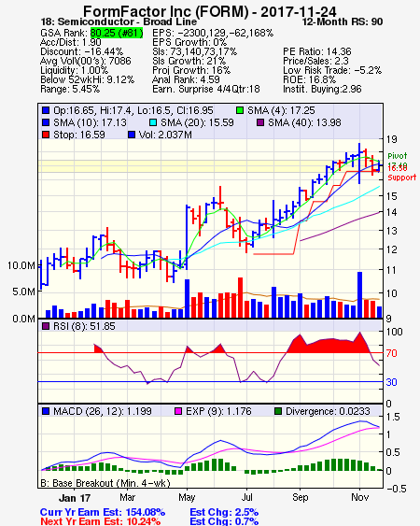
Task: Click the 'Low Risk Trade: -5.2%' text
Action: pyautogui.click(x=332, y=70)
